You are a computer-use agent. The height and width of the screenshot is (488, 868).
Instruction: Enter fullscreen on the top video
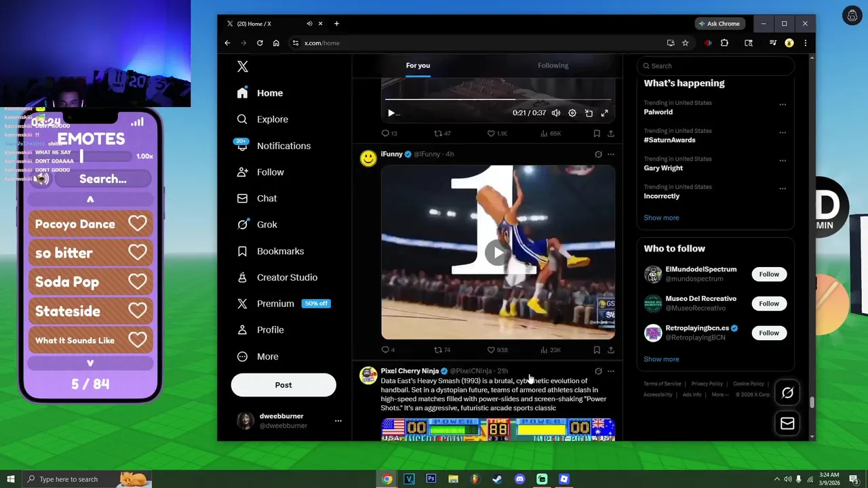point(605,113)
